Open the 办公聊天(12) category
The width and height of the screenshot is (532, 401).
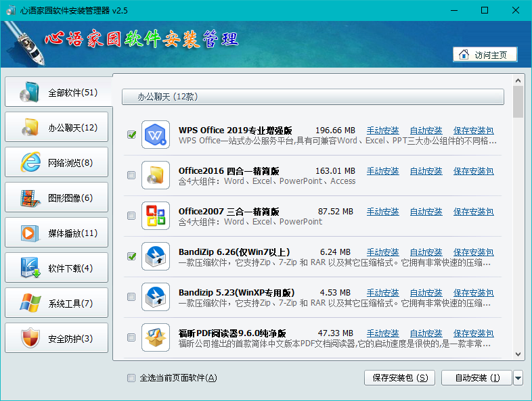pos(56,127)
